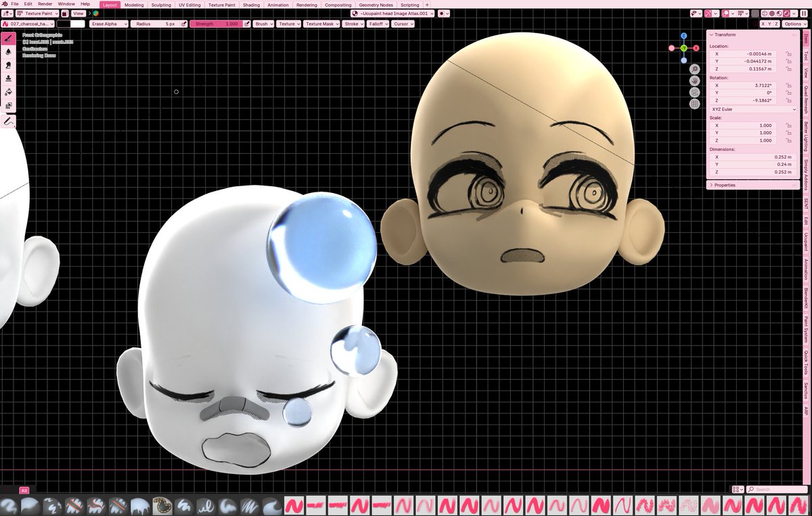Add a new workspace with plus tab

(x=427, y=5)
